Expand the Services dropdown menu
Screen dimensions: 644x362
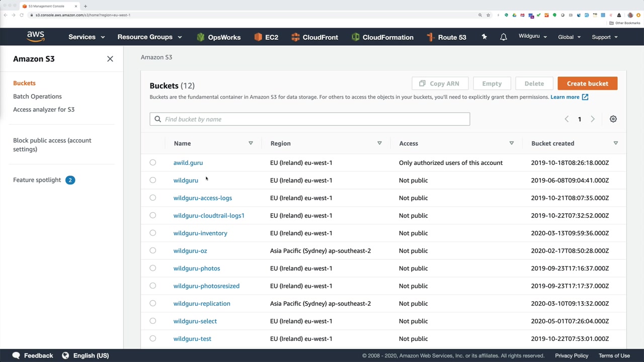[x=87, y=37]
